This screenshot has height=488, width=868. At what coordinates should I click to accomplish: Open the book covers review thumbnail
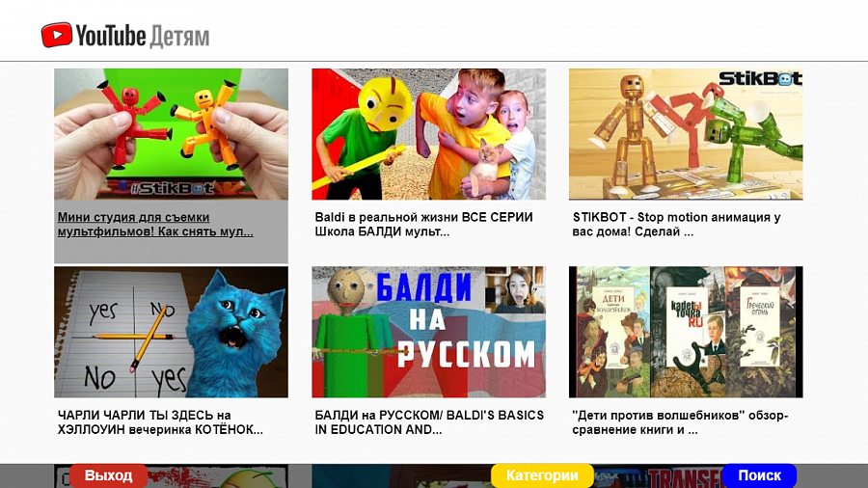point(686,332)
